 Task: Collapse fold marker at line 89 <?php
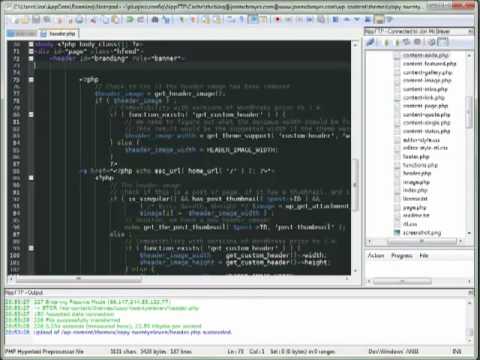31,178
